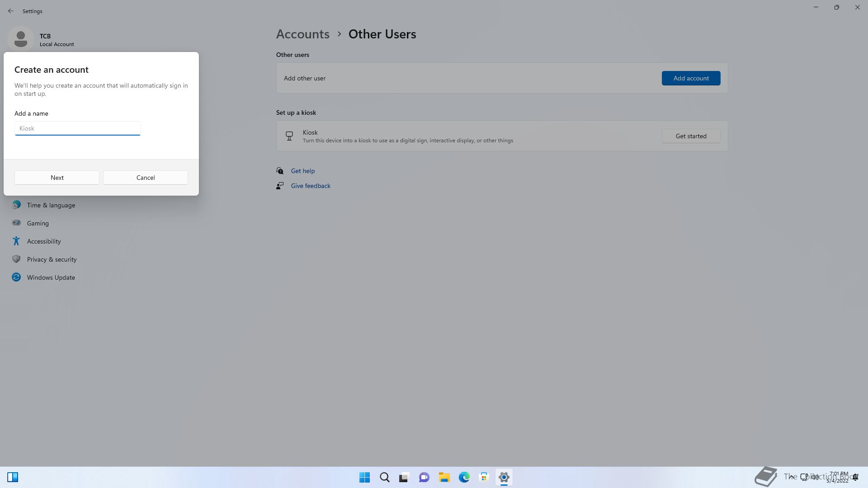Click the back arrow in Settings header
Image resolution: width=868 pixels, height=488 pixels.
click(11, 11)
